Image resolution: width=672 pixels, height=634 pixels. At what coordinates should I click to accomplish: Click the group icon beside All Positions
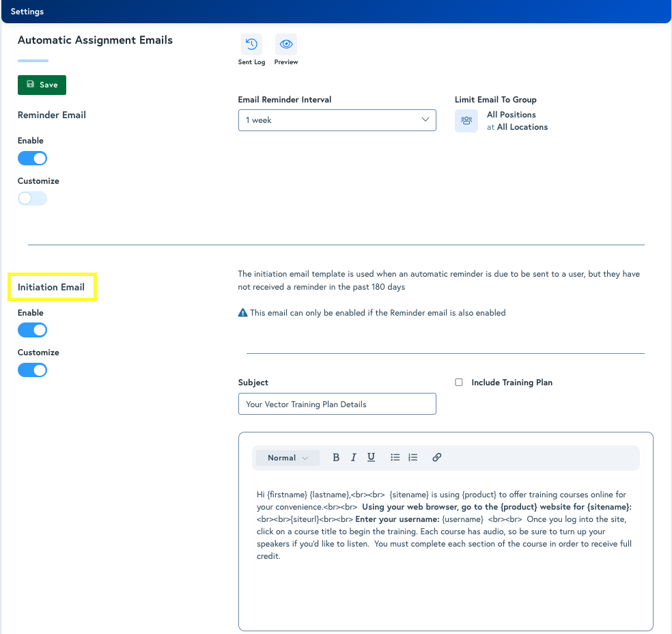click(x=466, y=120)
